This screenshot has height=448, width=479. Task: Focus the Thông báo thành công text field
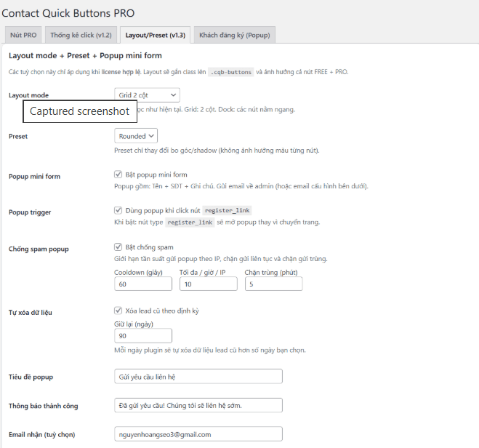[198, 405]
